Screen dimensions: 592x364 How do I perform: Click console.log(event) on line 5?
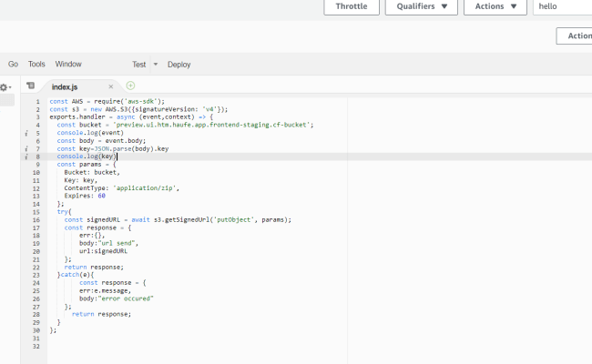coord(90,133)
